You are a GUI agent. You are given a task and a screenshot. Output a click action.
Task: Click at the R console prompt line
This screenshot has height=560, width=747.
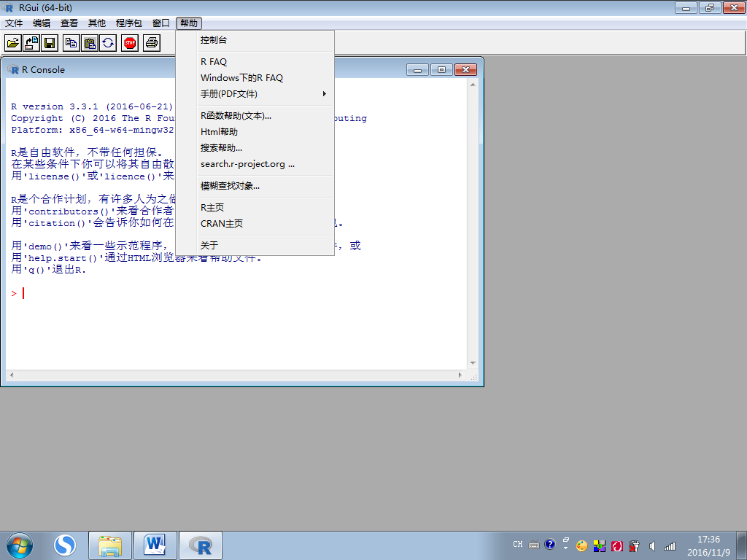click(x=236, y=293)
